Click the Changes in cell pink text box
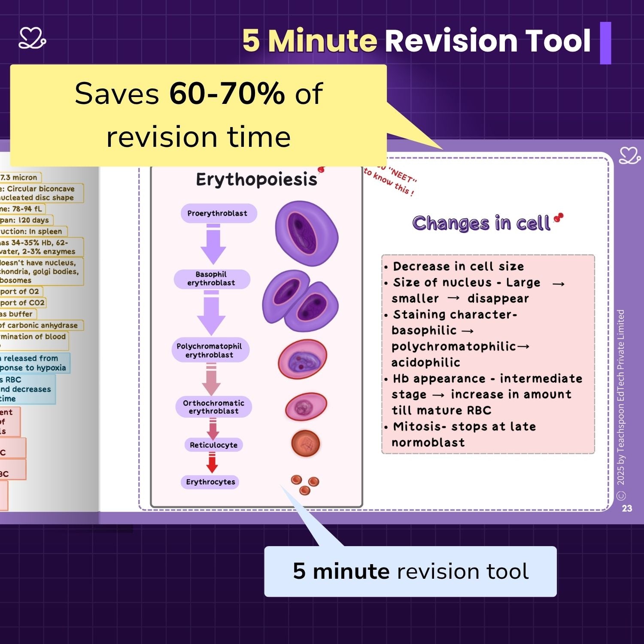The height and width of the screenshot is (644, 644). [x=488, y=354]
